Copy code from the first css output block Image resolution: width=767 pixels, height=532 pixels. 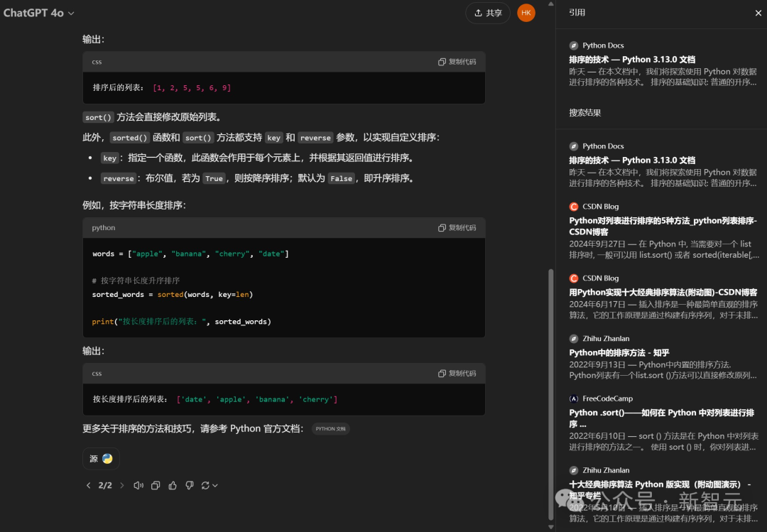point(457,62)
